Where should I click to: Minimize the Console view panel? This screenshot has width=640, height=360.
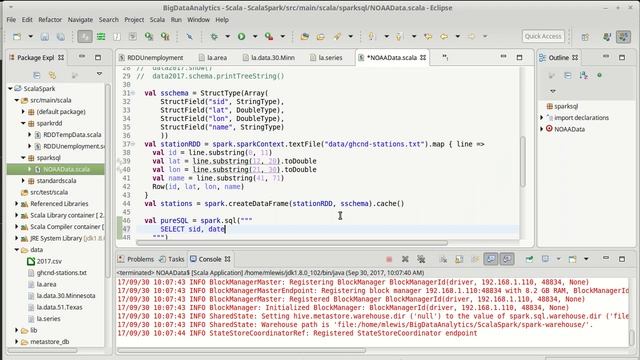coord(606,258)
